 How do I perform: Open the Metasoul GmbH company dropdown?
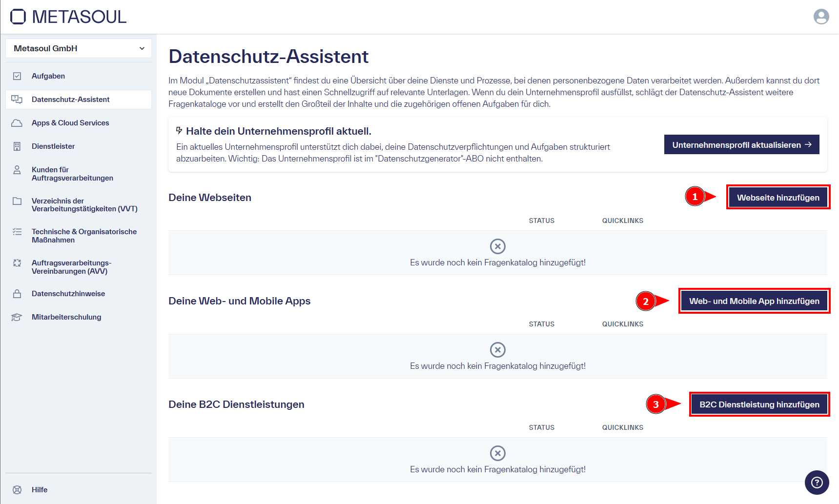click(x=78, y=48)
